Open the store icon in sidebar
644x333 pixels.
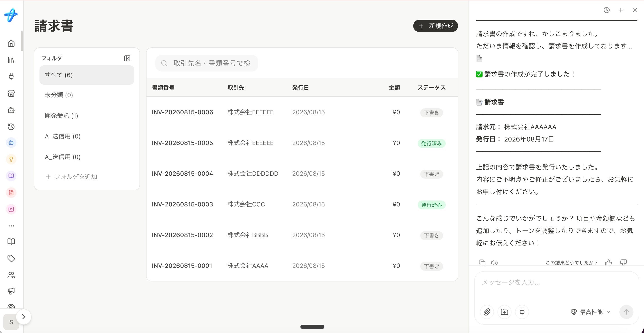[x=11, y=93]
